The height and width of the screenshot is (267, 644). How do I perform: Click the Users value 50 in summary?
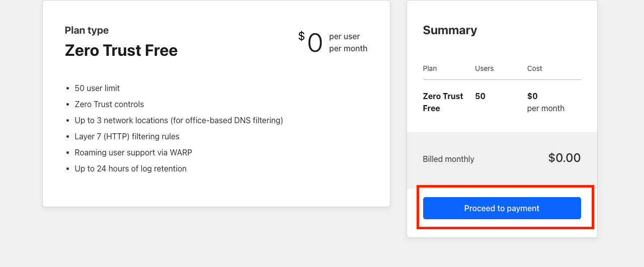pos(480,96)
